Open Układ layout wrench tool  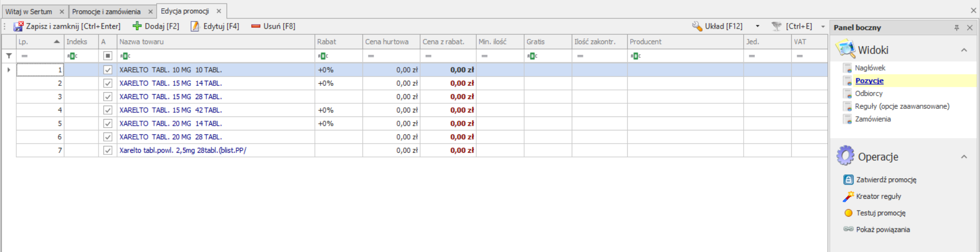(697, 26)
